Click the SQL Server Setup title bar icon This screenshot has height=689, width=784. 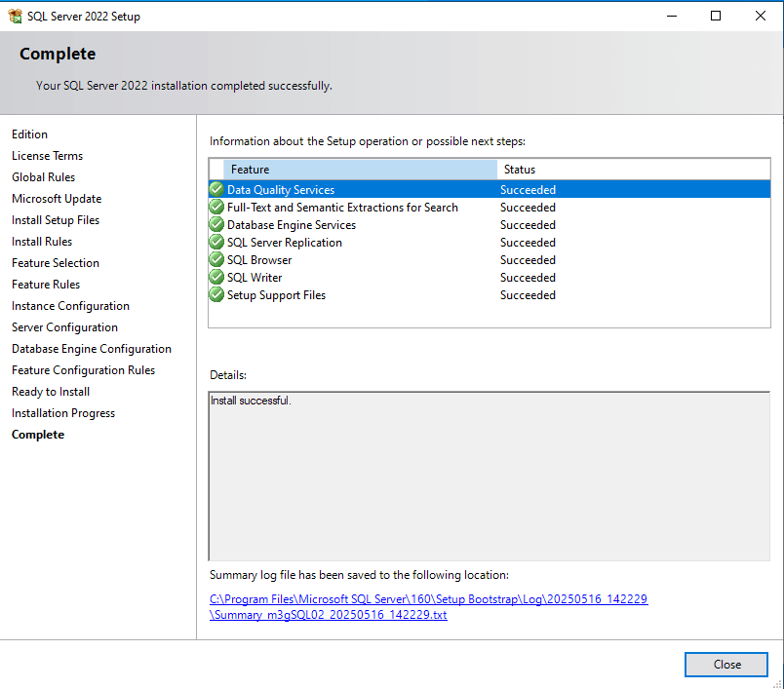coord(15,16)
